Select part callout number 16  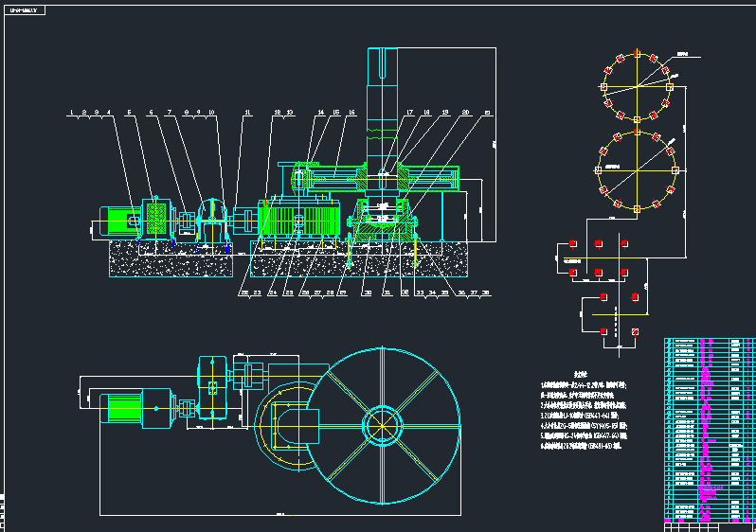pos(352,113)
